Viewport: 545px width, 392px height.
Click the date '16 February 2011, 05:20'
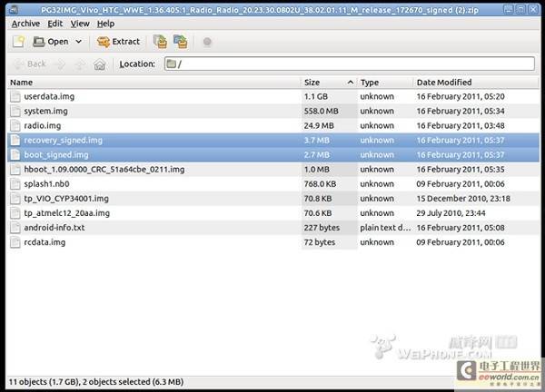point(461,96)
